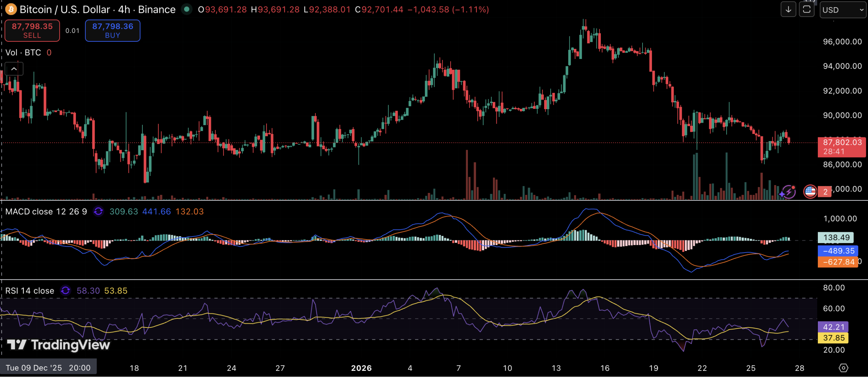Select the MACD close 12 26 9 label
This screenshot has height=378, width=868.
coord(46,212)
